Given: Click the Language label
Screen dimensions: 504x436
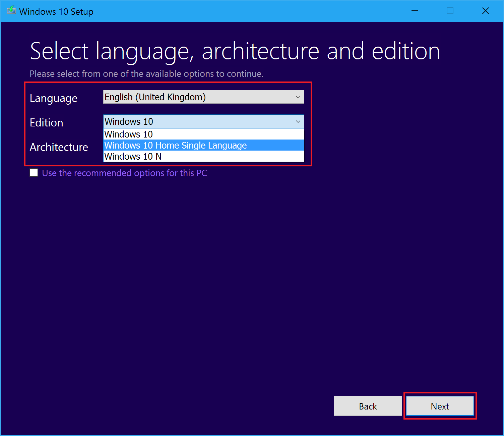Looking at the screenshot, I should click(x=54, y=98).
